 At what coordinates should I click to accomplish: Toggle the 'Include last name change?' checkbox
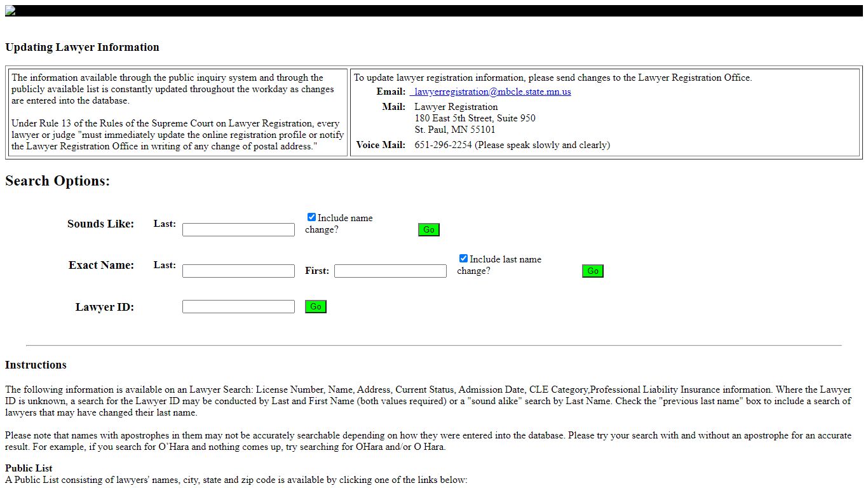(463, 259)
